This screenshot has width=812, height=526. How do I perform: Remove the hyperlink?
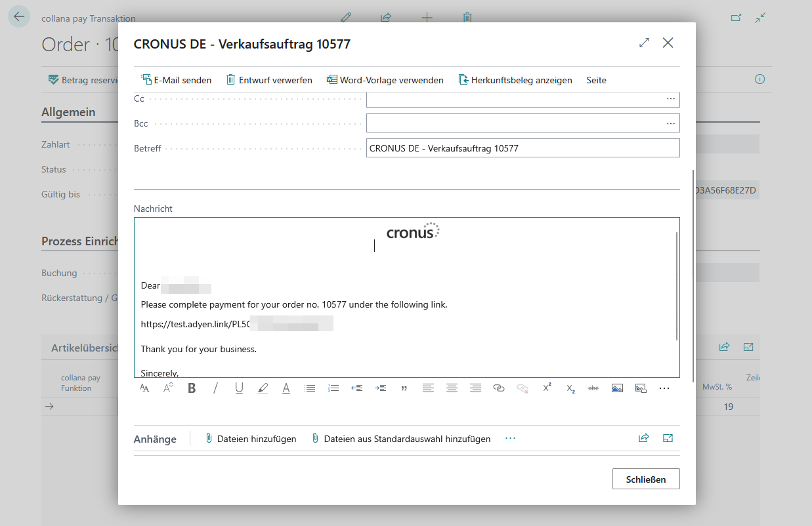(x=523, y=388)
